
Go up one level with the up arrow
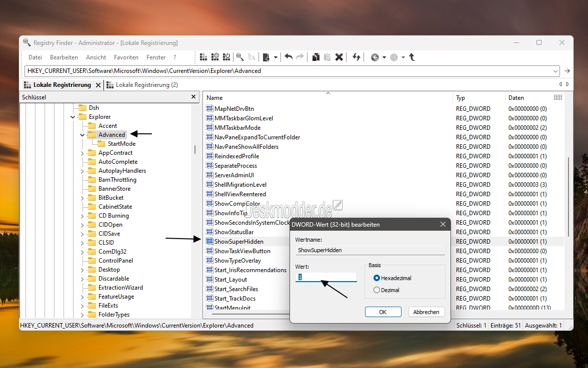coord(412,57)
